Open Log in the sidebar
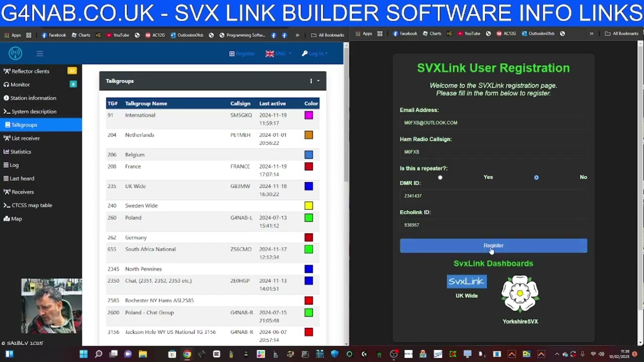Viewport: 644px width, 362px height. pos(40,165)
